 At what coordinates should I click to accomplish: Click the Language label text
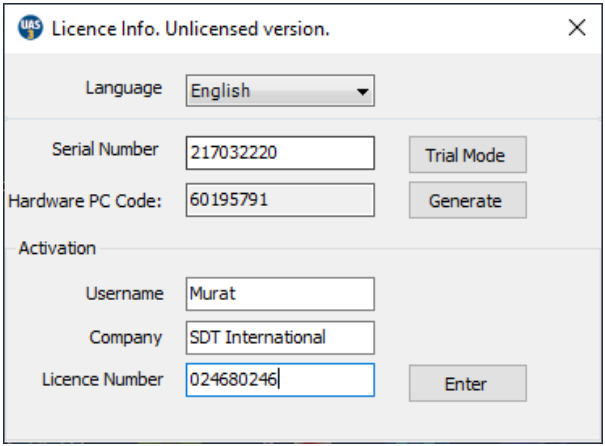[x=123, y=88]
